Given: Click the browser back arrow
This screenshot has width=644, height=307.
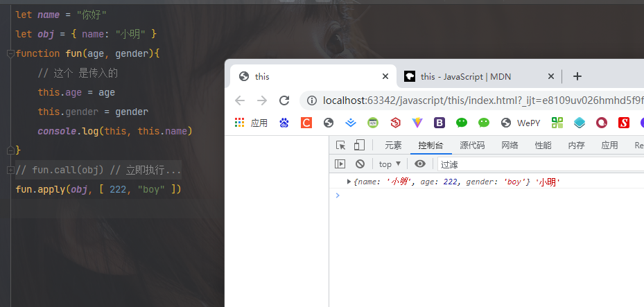Looking at the screenshot, I should [x=240, y=100].
